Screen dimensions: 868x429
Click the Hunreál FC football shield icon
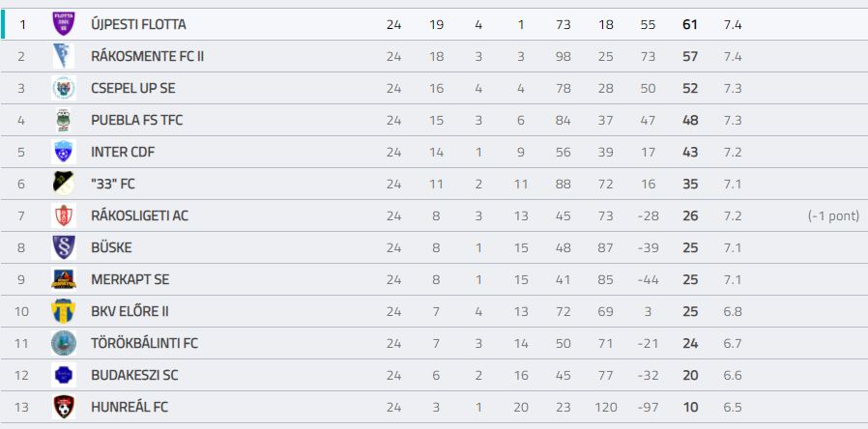point(64,408)
